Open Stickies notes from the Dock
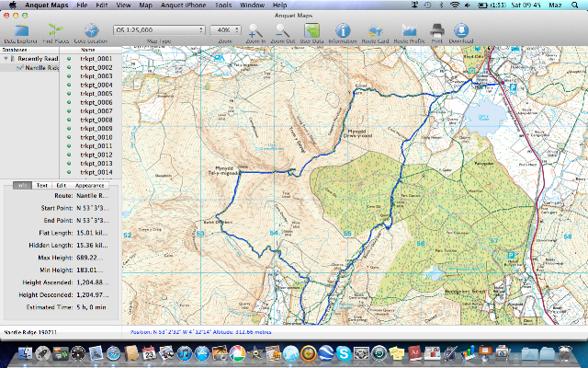 click(397, 353)
